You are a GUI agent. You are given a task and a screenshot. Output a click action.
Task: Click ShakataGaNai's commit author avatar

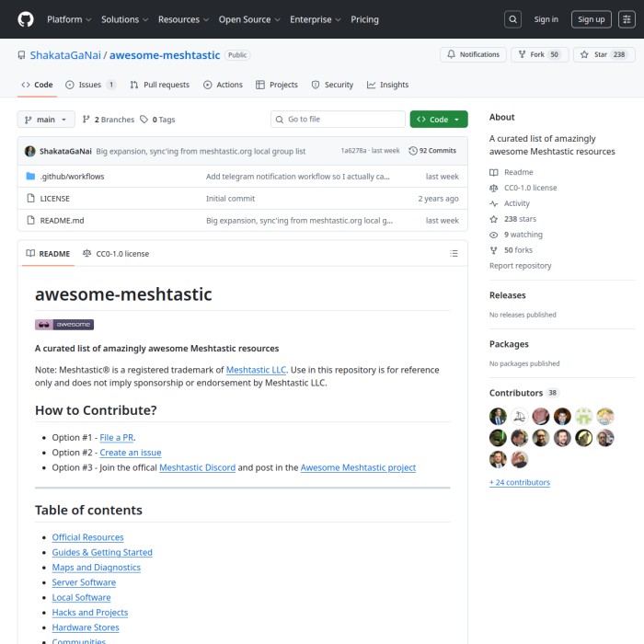30,151
